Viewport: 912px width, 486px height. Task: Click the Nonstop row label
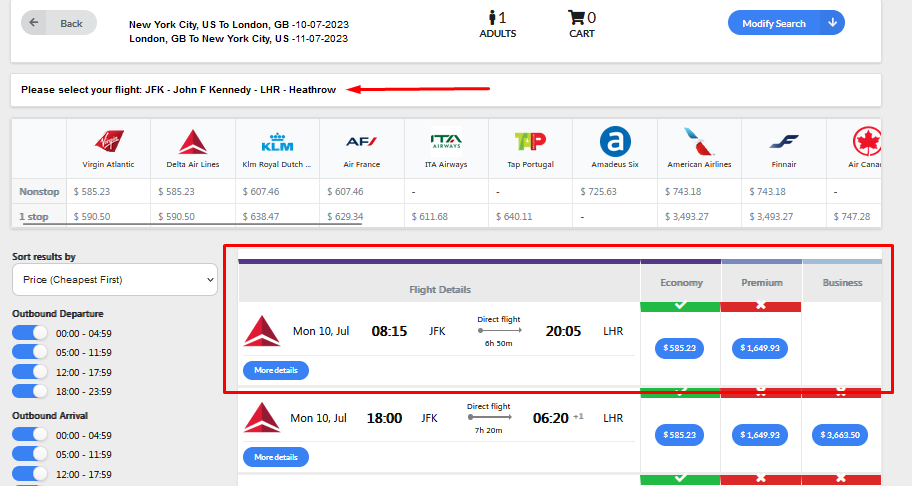39,191
